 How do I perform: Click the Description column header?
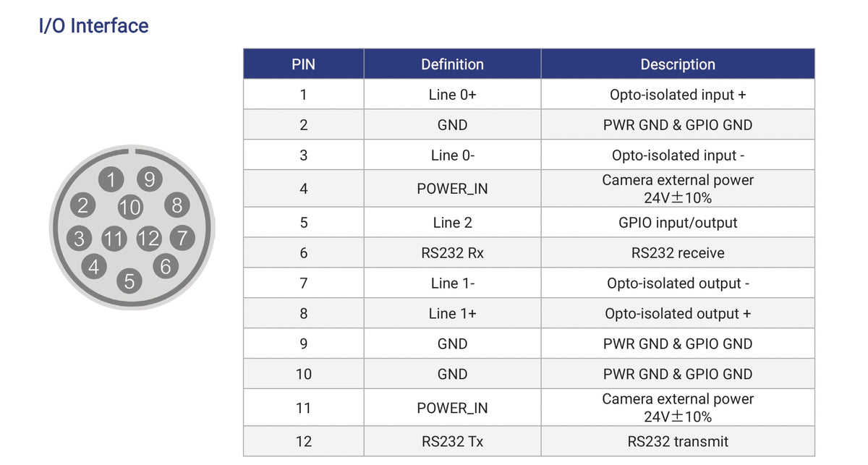pos(678,64)
